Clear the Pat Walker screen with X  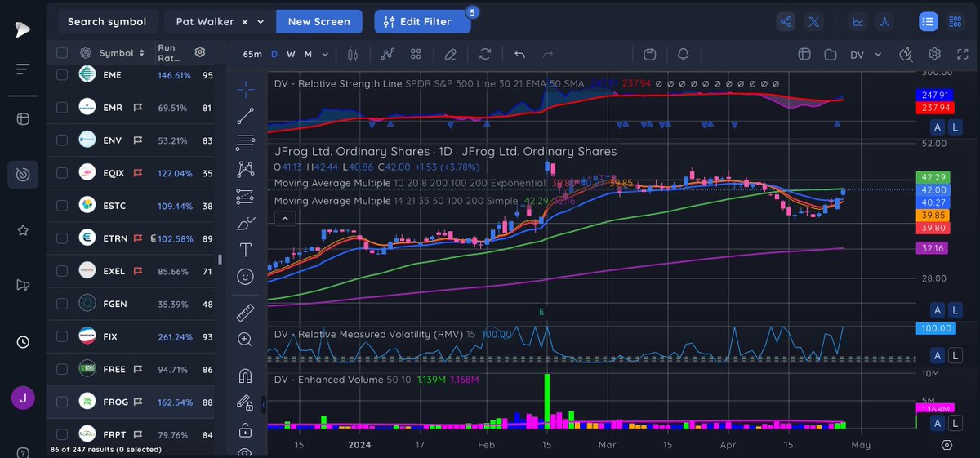[244, 22]
